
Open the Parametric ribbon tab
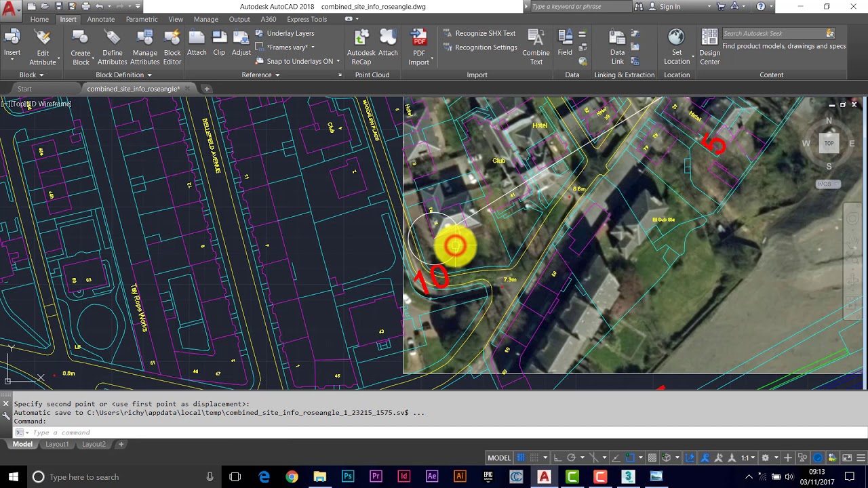point(142,19)
